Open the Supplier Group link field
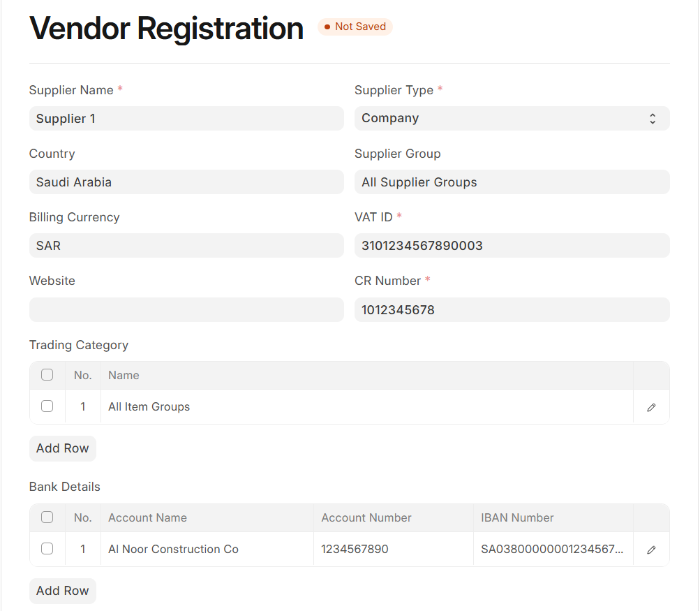700x611 pixels. [512, 182]
